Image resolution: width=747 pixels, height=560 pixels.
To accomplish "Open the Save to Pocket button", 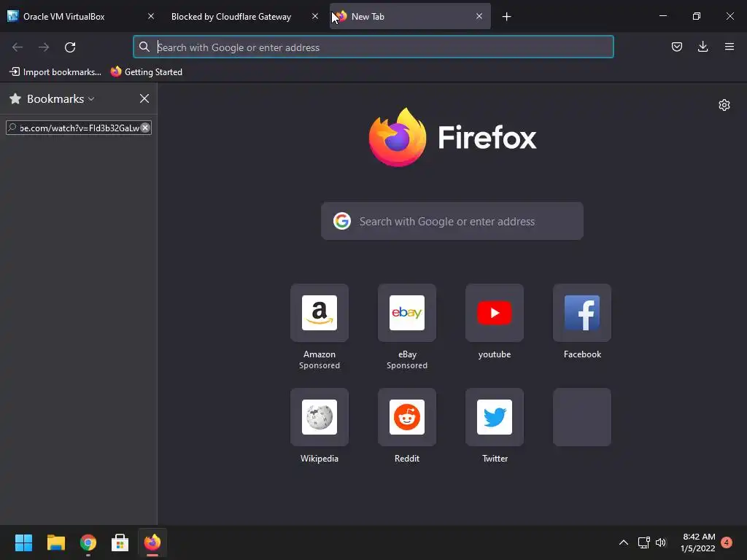I will (x=676, y=47).
